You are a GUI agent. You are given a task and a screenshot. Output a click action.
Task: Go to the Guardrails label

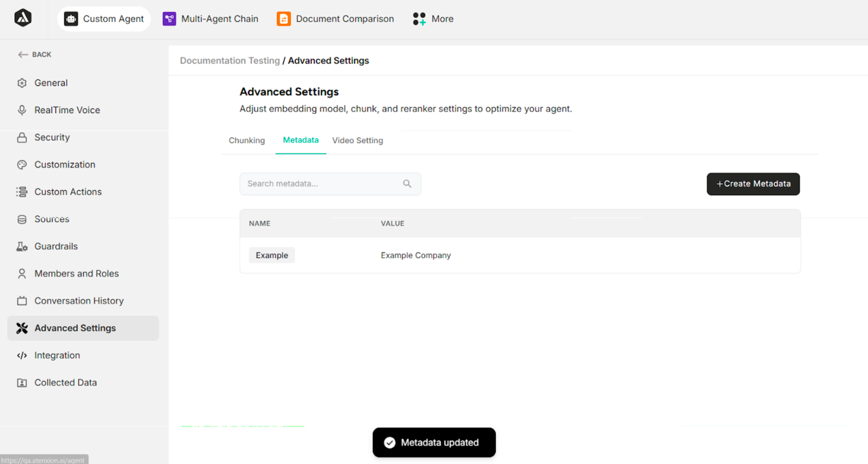pyautogui.click(x=56, y=247)
